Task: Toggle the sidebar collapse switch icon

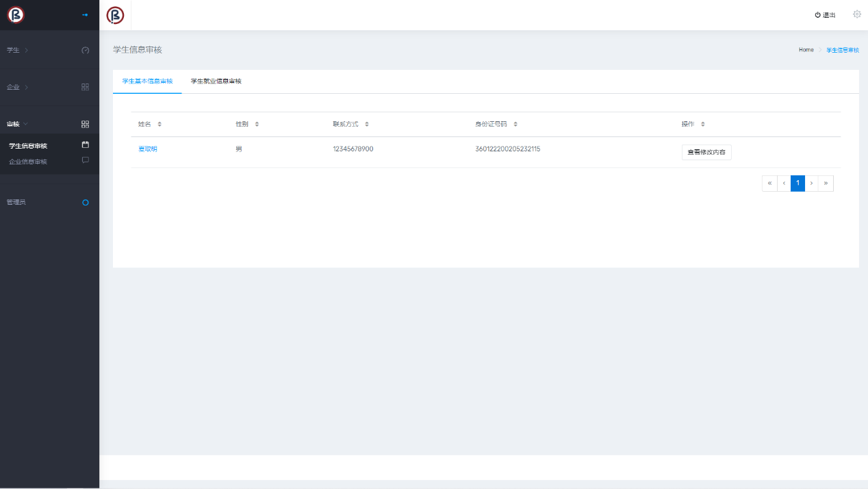Action: (x=85, y=15)
